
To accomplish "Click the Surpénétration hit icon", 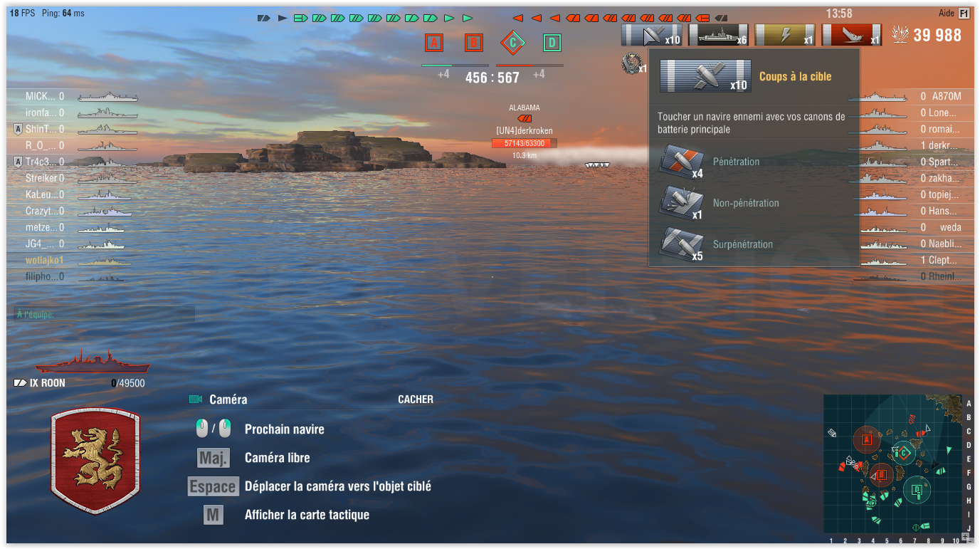I will click(682, 244).
